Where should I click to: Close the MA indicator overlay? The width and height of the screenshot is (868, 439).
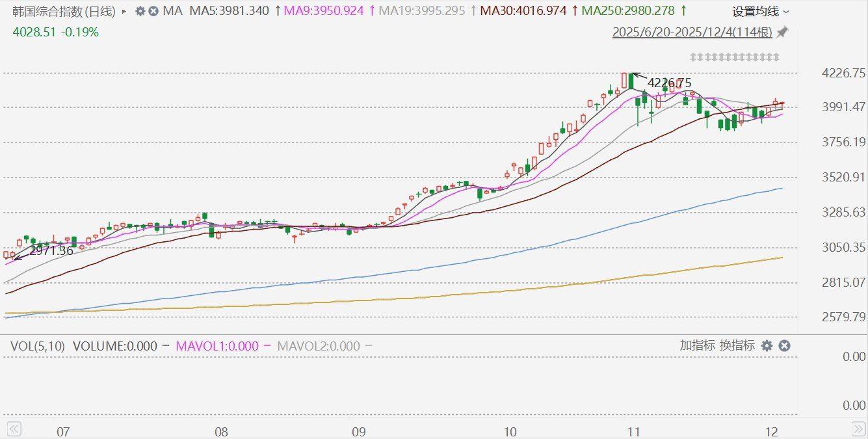153,11
